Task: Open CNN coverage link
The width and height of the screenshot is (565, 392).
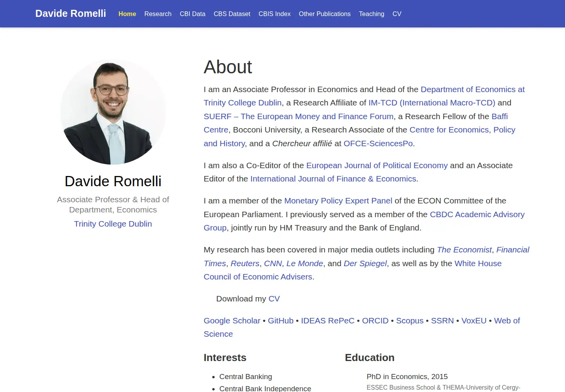Action: tap(273, 263)
